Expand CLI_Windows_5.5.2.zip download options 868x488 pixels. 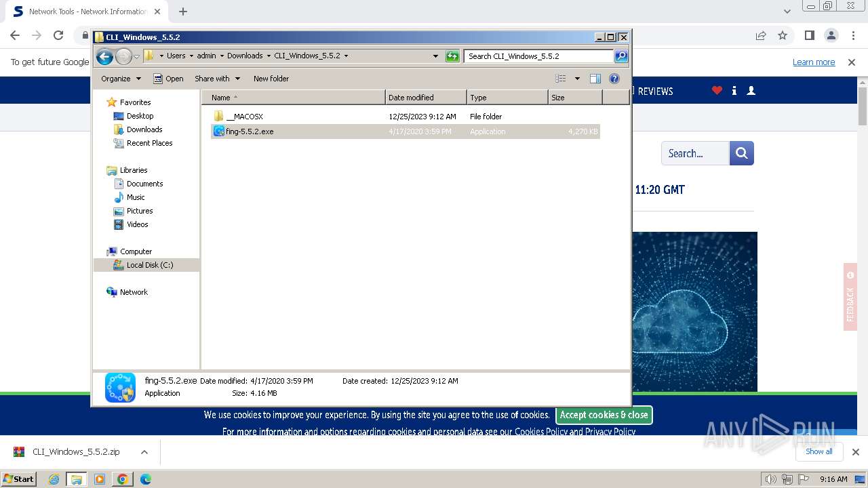pos(144,452)
